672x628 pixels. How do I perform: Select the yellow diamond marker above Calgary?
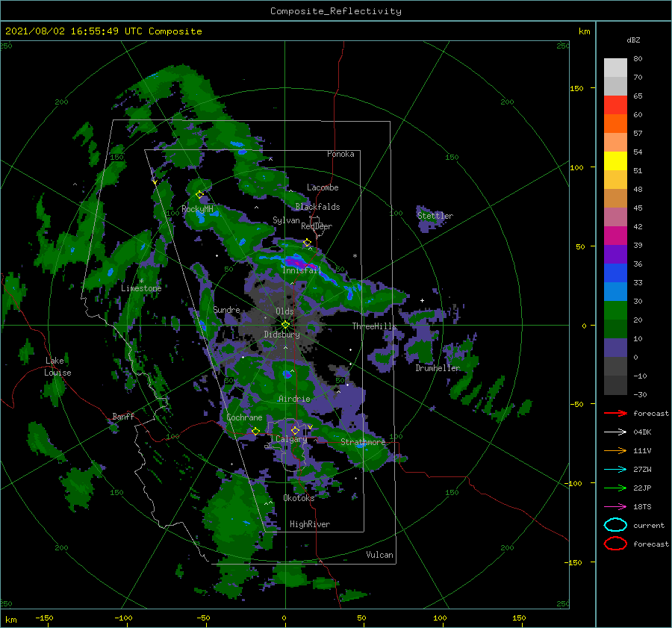tap(295, 430)
